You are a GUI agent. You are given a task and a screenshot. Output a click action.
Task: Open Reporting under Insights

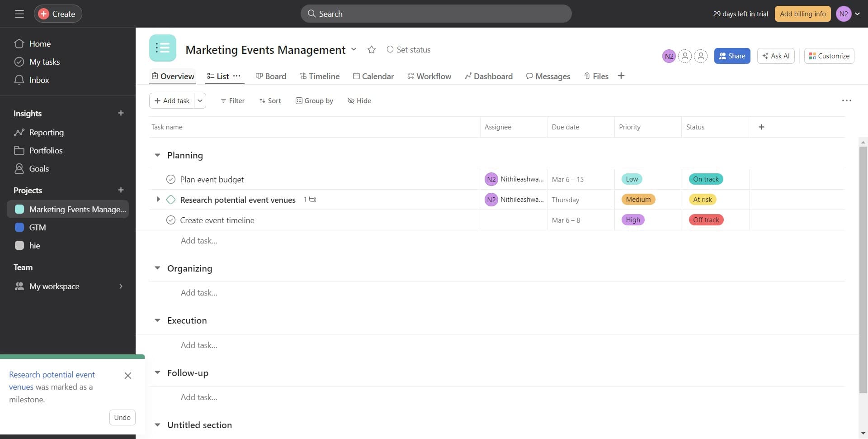click(46, 132)
